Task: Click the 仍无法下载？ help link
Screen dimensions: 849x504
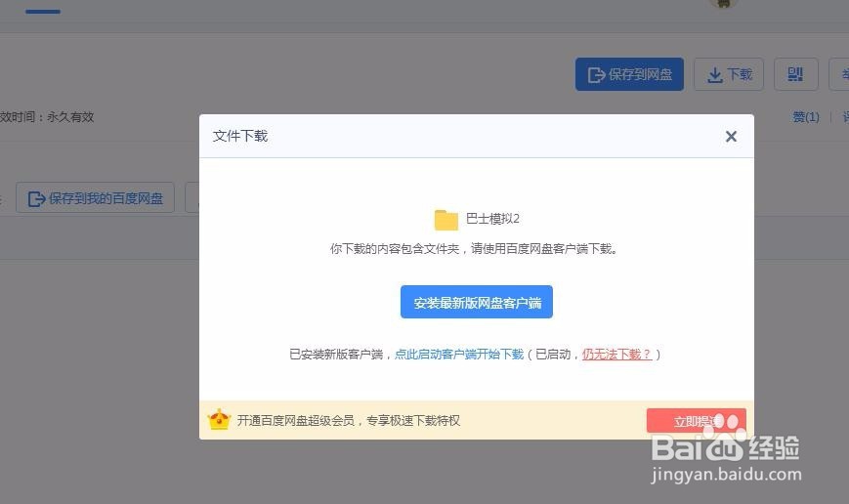Action: click(616, 354)
